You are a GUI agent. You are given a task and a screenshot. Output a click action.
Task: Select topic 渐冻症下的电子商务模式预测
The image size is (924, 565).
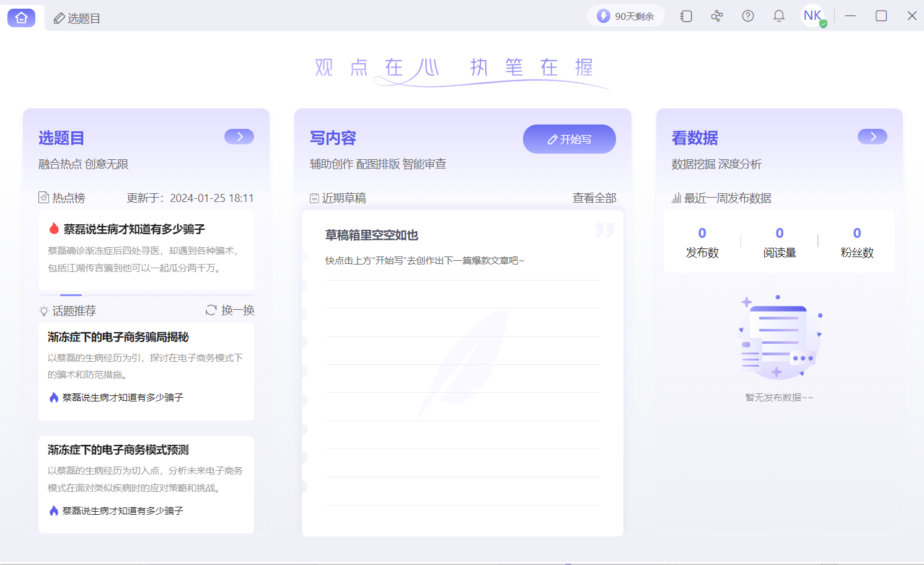point(146,484)
